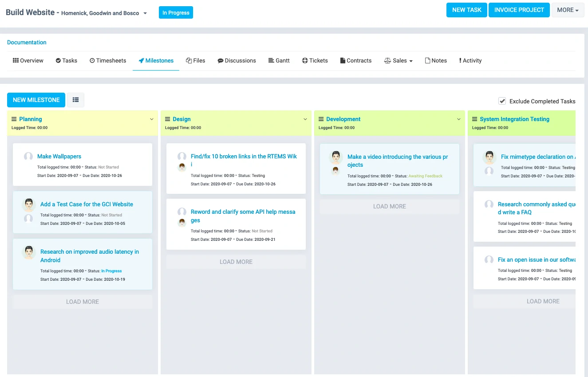Click the large avatar on video introducing card
Viewport: 588px width, 377px height.
pyautogui.click(x=336, y=157)
